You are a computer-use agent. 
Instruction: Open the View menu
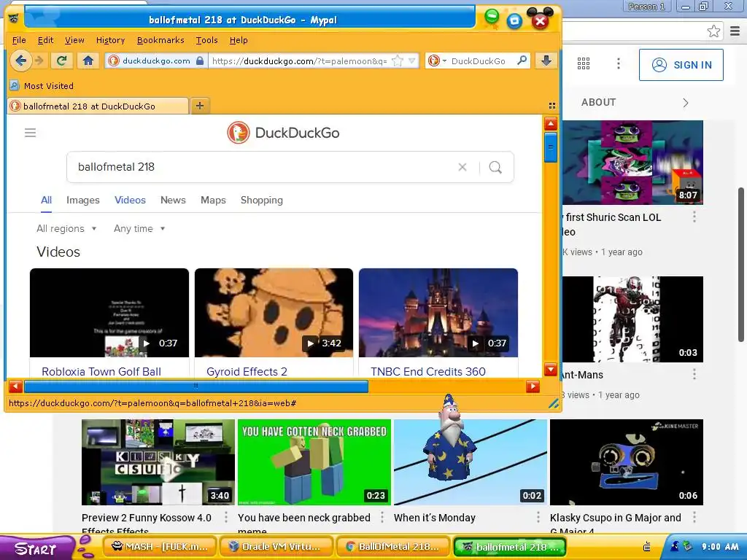coord(75,40)
